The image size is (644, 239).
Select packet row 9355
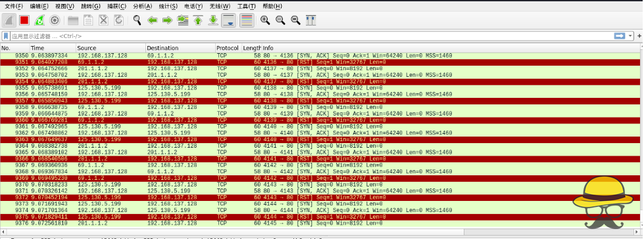320,88
